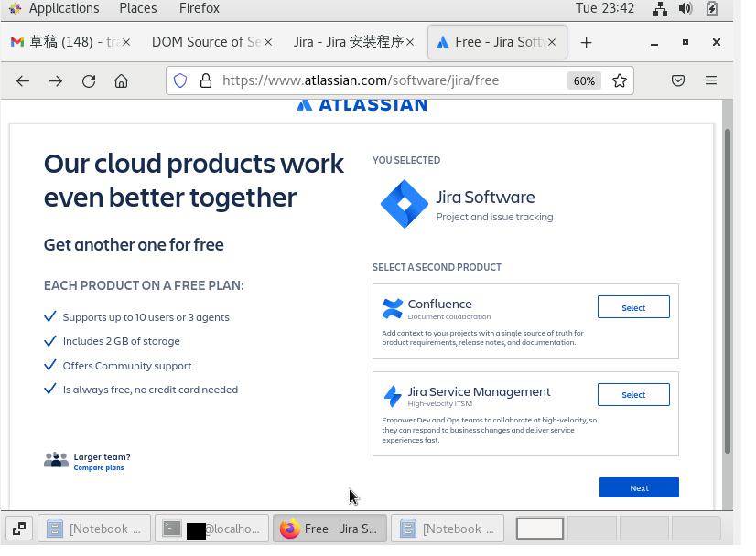Click the 'Includes 2 GB of storage' text
This screenshot has height=556, width=756.
pyautogui.click(x=122, y=341)
